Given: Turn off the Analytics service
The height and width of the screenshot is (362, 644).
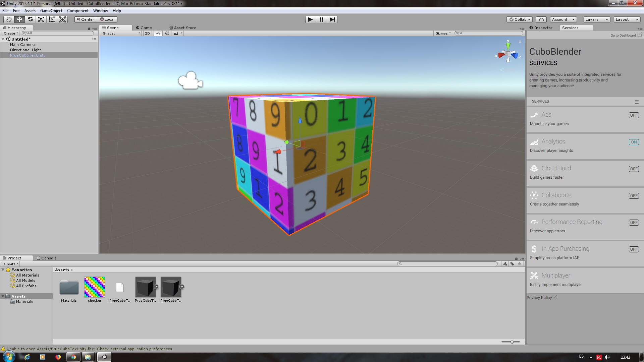Looking at the screenshot, I should coord(633,142).
